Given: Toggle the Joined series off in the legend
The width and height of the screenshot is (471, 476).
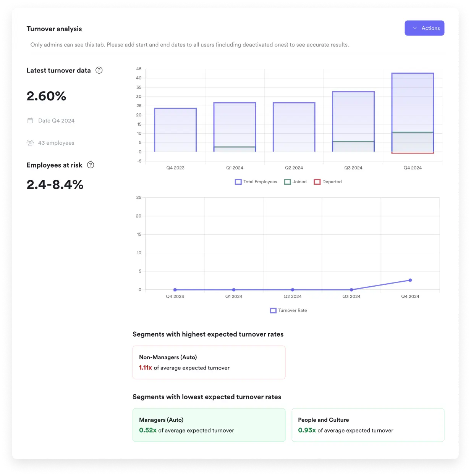Looking at the screenshot, I should [x=287, y=182].
